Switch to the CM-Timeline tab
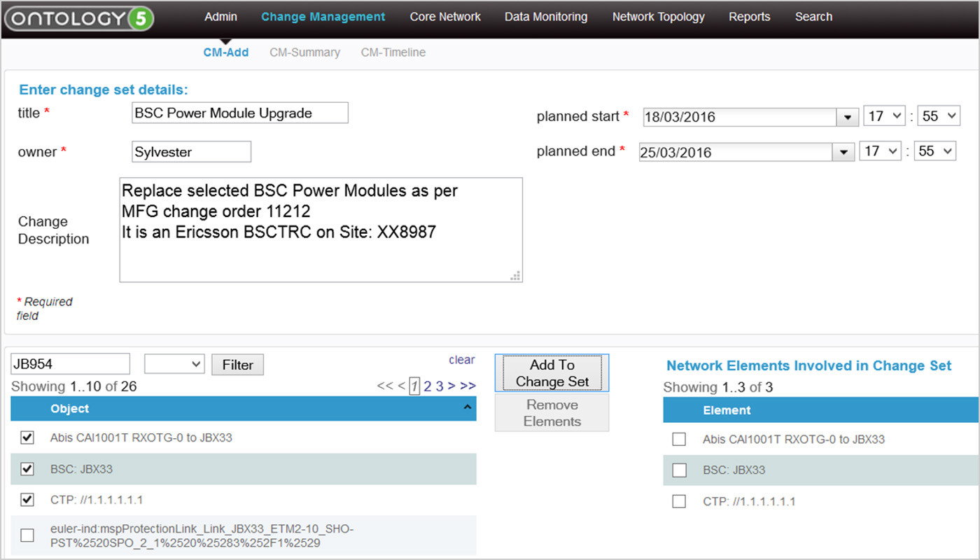 point(393,52)
